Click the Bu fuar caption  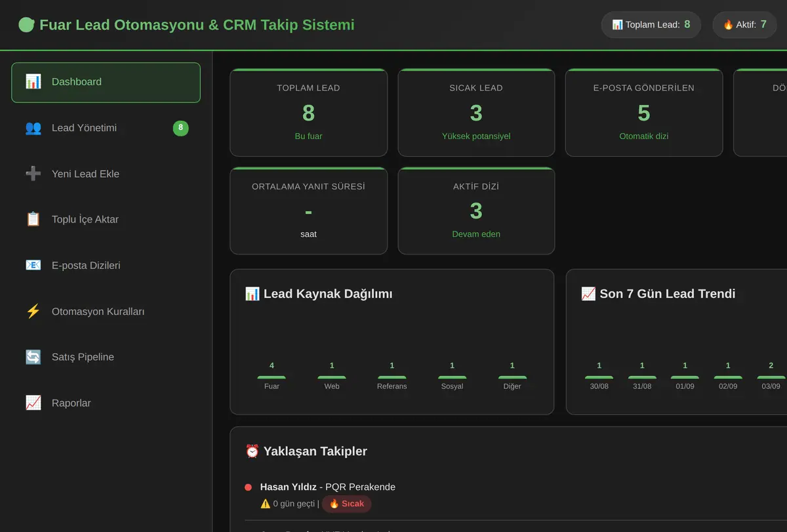point(308,136)
